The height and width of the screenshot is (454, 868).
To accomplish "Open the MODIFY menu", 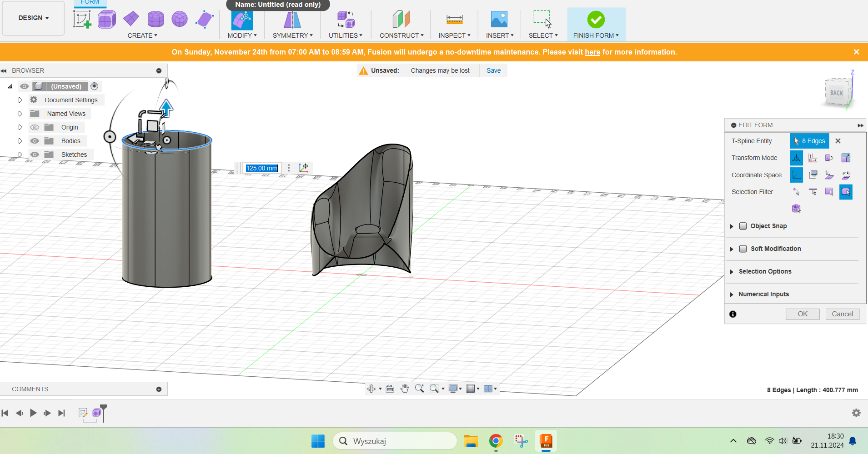I will pyautogui.click(x=242, y=35).
